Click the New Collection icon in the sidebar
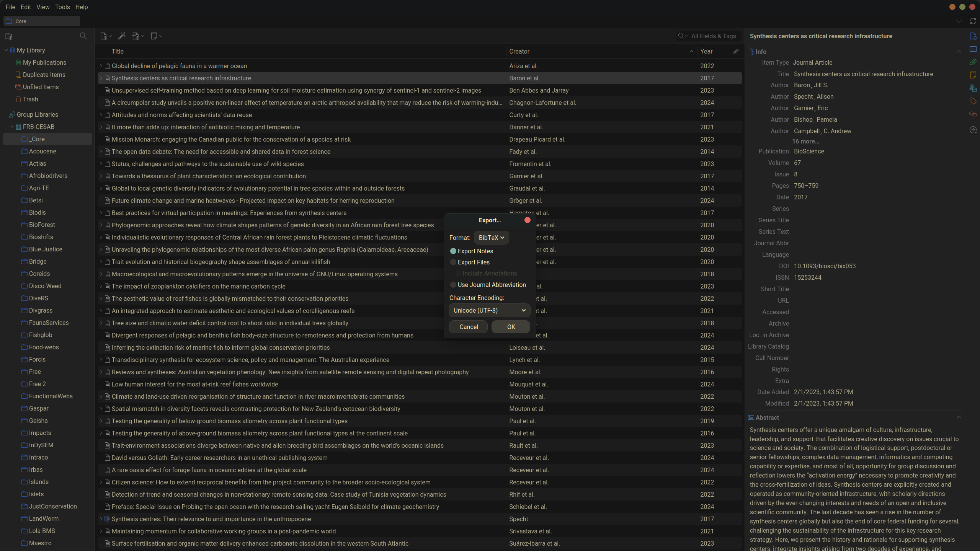This screenshot has width=980, height=551. (8, 36)
